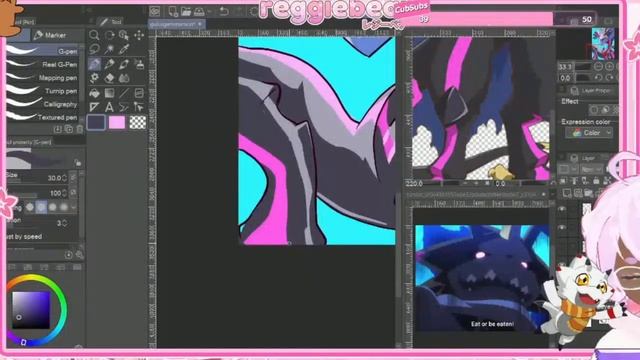Select the Airbrush tool

point(139,64)
